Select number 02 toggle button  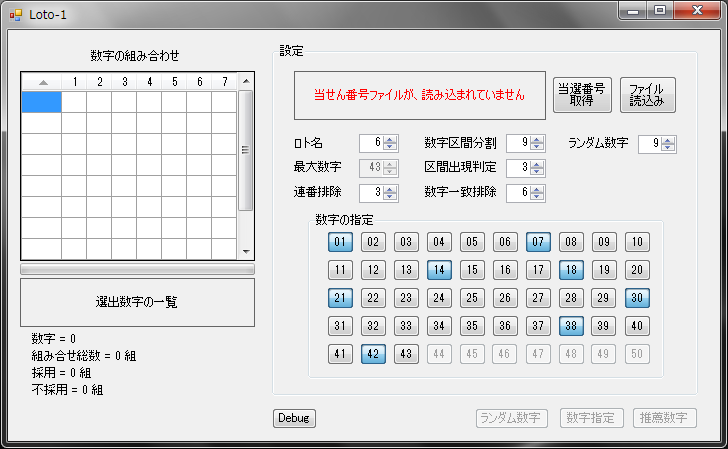373,242
